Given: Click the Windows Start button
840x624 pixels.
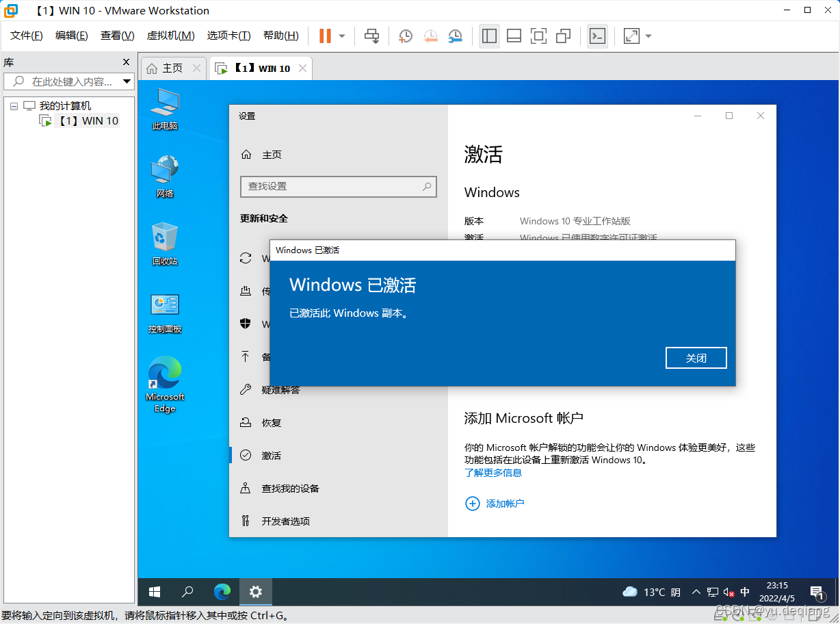Looking at the screenshot, I should [x=155, y=592].
